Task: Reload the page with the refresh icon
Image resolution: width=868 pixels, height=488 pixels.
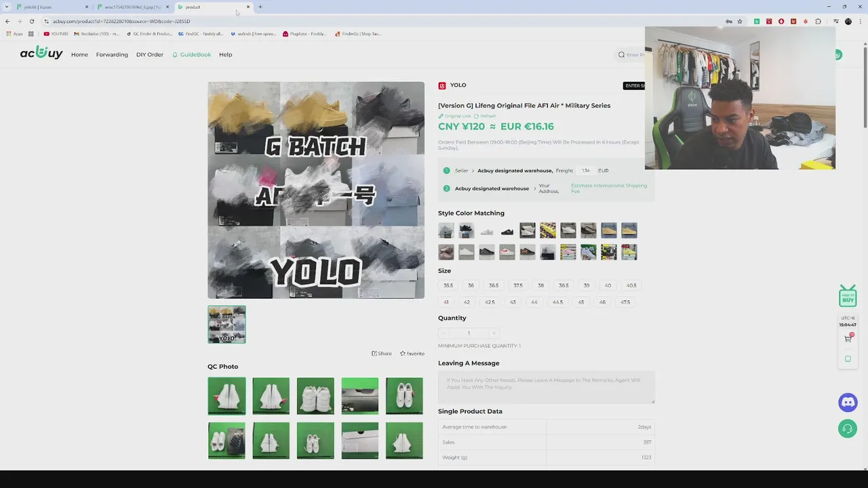Action: coord(31,21)
